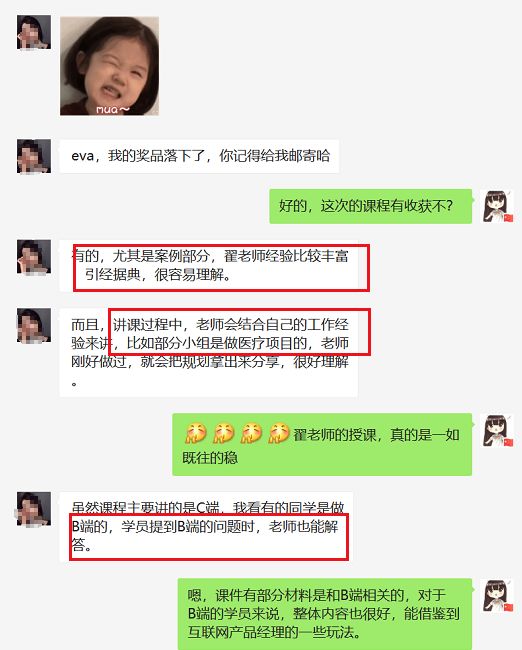522x650 pixels.
Task: Click avatar beside '而且，讲课过程中' message
Action: (x=34, y=325)
